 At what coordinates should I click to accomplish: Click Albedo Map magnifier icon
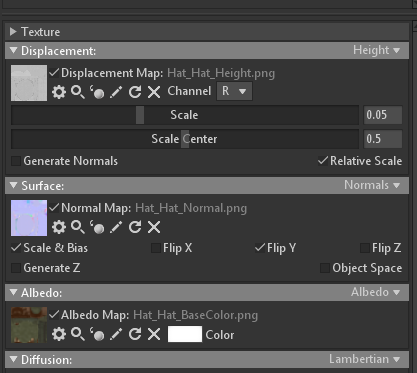tap(78, 334)
